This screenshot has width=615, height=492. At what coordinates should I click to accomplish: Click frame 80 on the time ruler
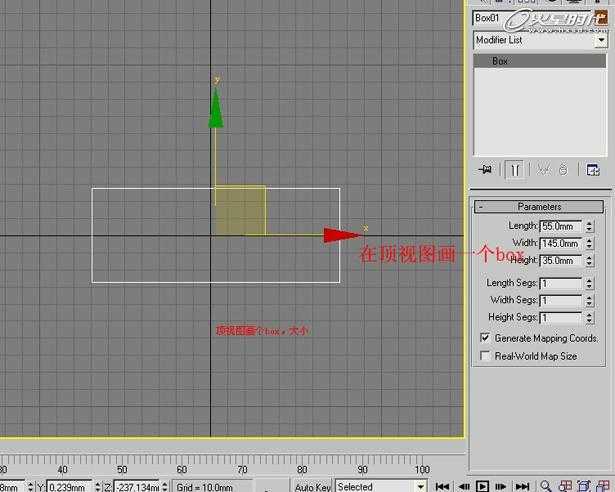(302, 469)
